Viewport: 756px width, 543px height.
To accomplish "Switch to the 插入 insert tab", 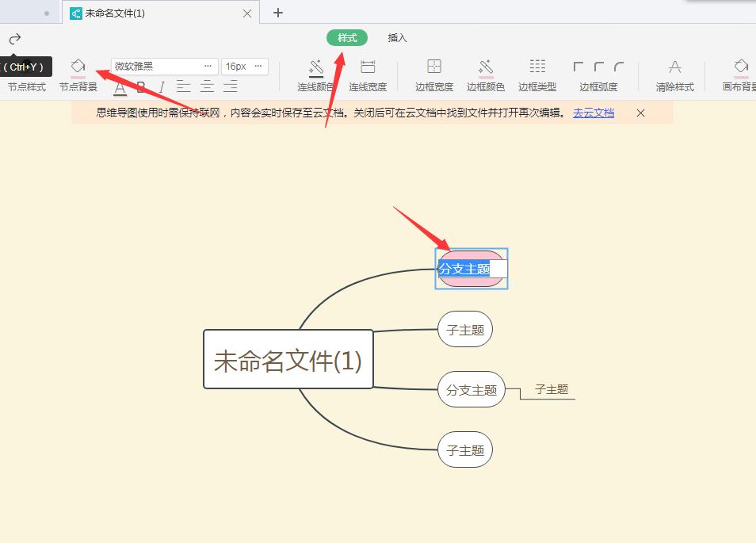I will 397,37.
